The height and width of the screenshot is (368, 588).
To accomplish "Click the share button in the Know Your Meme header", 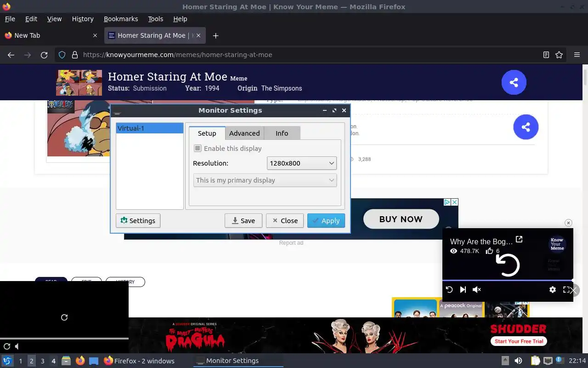I will (514, 82).
